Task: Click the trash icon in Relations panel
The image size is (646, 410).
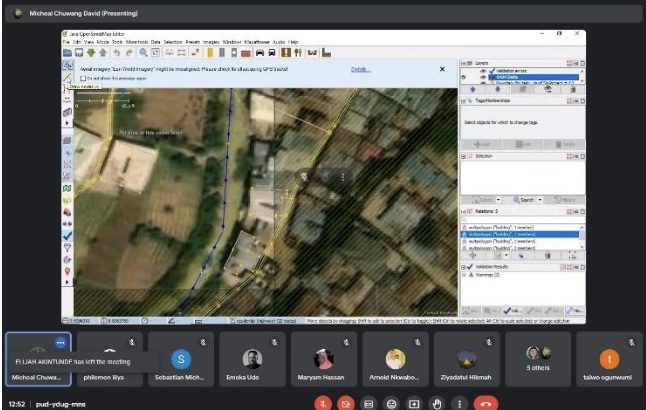Action: click(x=548, y=256)
